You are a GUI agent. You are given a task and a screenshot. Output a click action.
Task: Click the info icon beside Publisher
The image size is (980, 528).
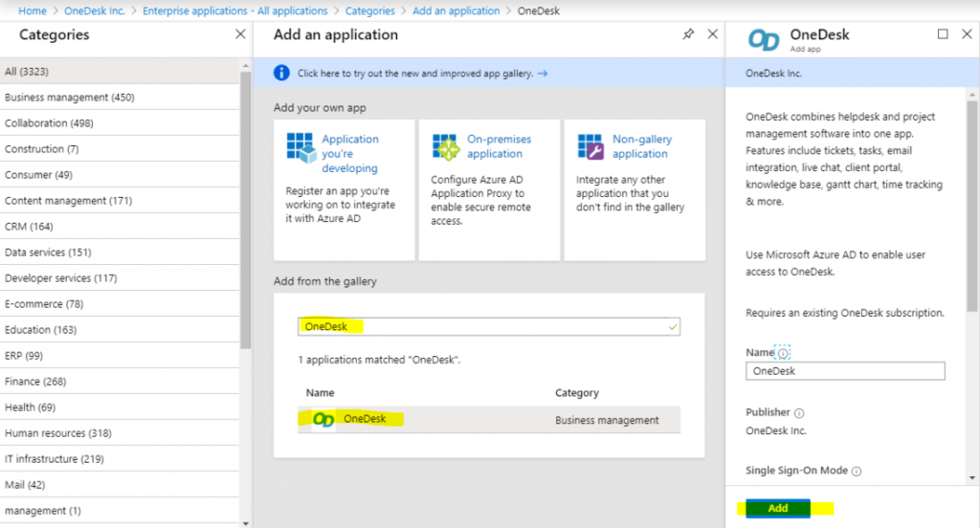(799, 413)
